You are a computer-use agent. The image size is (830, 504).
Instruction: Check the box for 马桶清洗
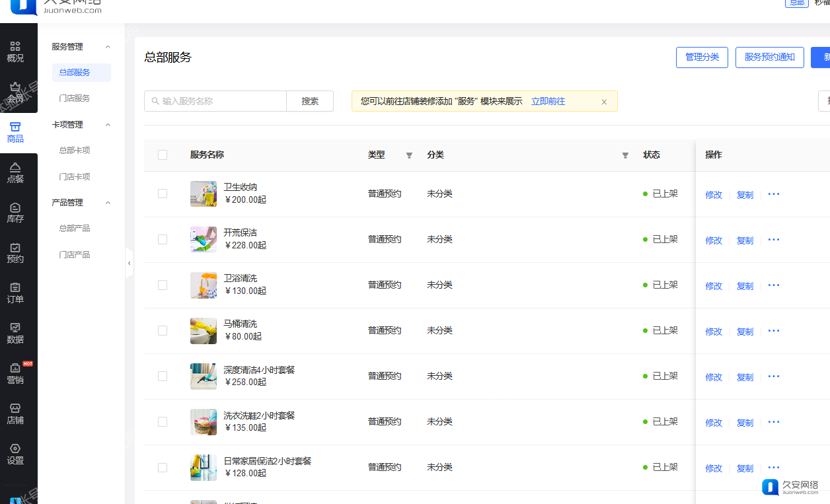click(163, 330)
